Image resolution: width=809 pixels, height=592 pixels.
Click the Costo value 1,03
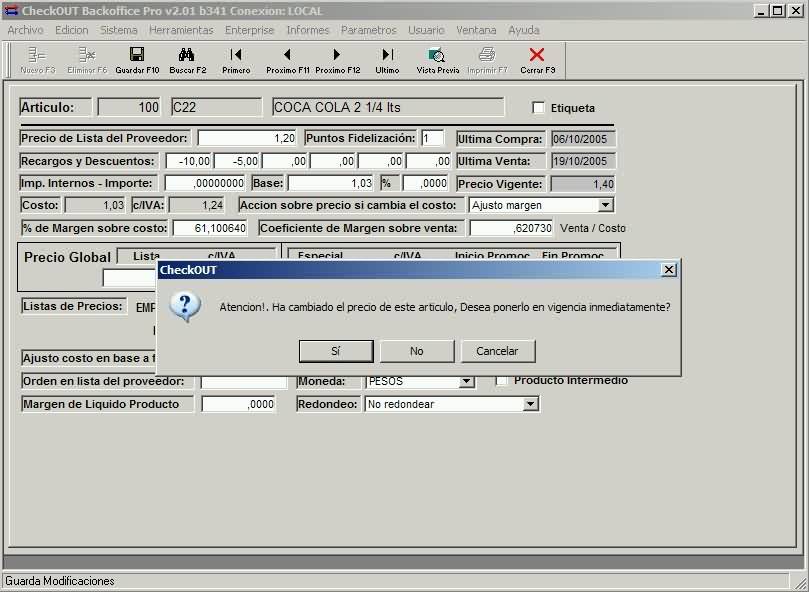click(95, 205)
